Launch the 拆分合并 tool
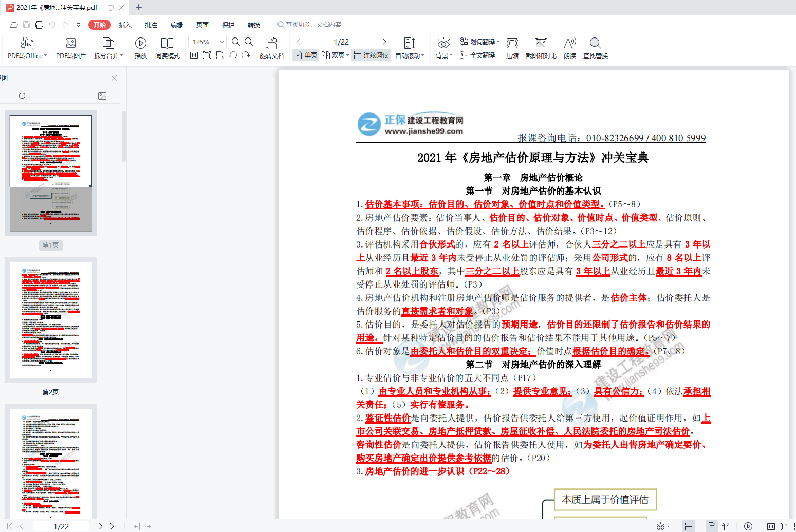Viewport: 796px width, 532px height. 106,47
